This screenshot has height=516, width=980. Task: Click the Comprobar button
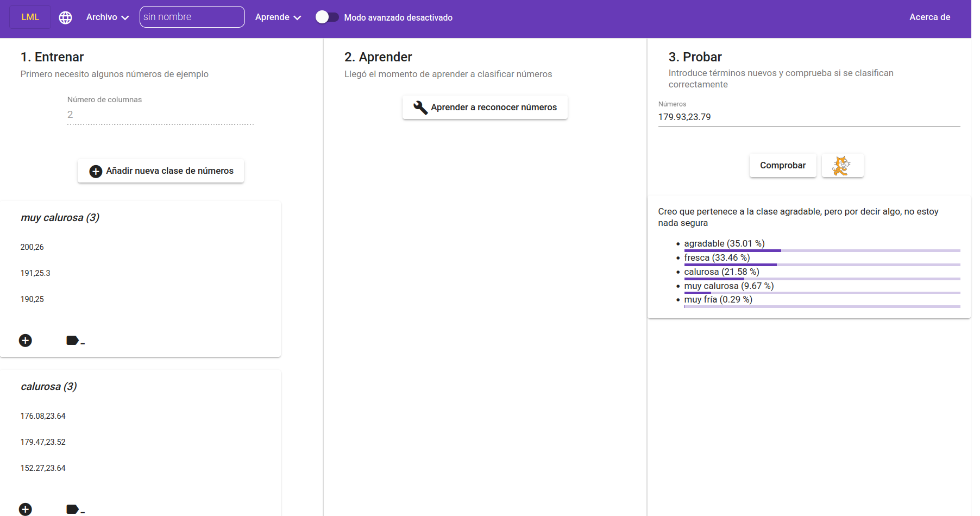[782, 166]
